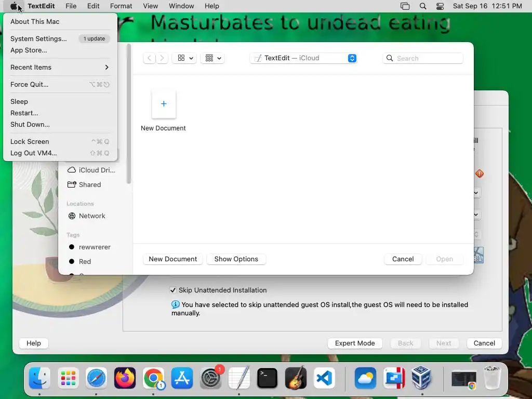This screenshot has width=532, height=399.
Task: Open the icon view options dropdown
Action: [x=185, y=58]
